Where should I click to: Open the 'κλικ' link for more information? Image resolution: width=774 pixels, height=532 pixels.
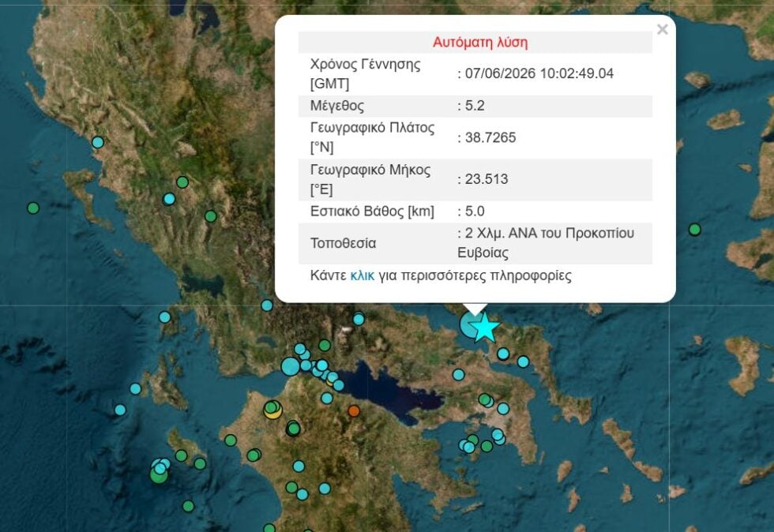pyautogui.click(x=362, y=275)
